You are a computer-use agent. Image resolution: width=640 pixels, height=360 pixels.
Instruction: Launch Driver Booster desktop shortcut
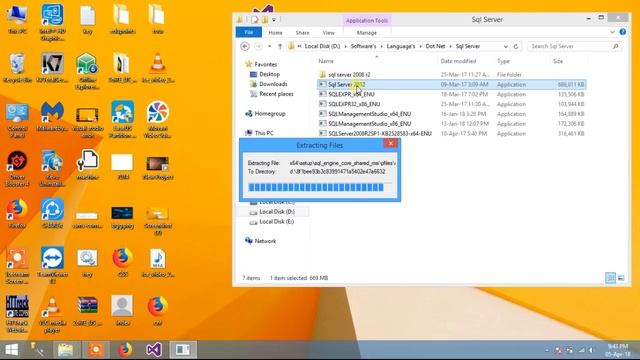(x=17, y=169)
